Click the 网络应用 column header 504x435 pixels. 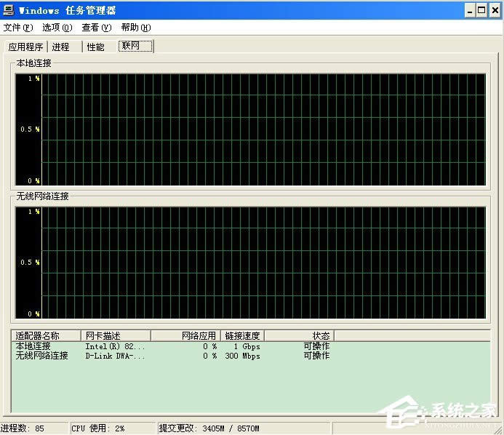(185, 335)
